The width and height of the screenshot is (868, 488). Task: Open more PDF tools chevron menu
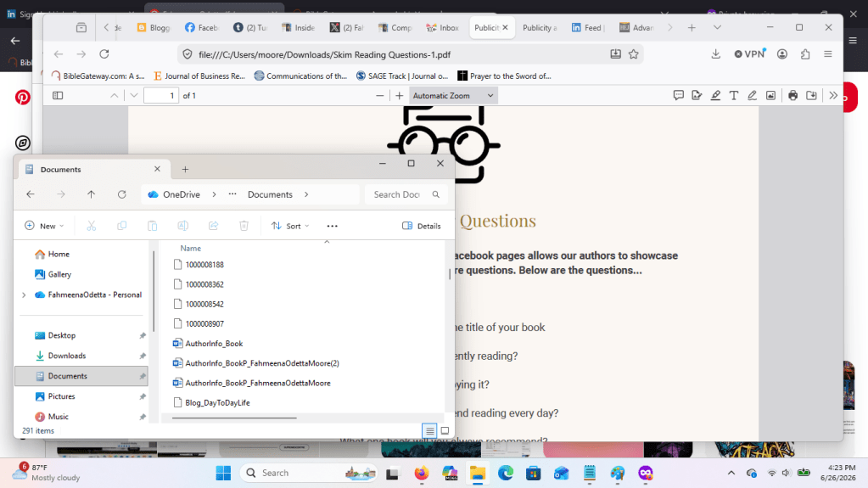click(833, 95)
